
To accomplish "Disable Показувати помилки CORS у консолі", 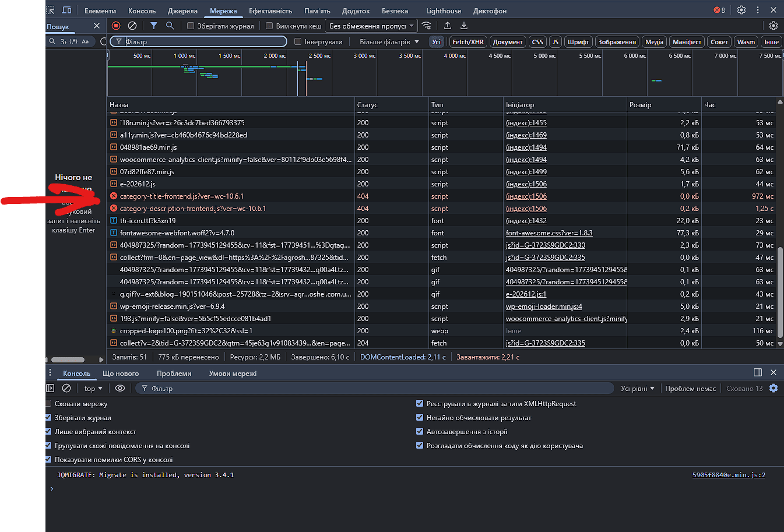I will point(48,459).
